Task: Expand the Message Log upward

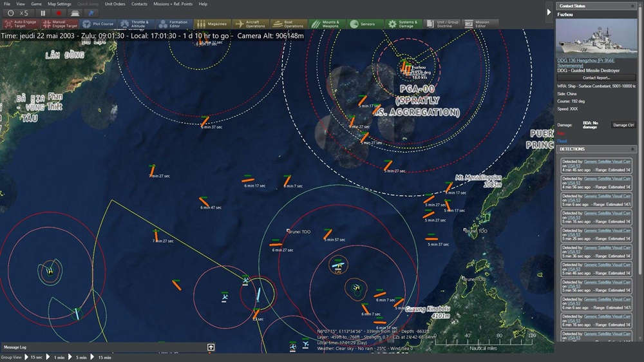Action: coord(211,347)
